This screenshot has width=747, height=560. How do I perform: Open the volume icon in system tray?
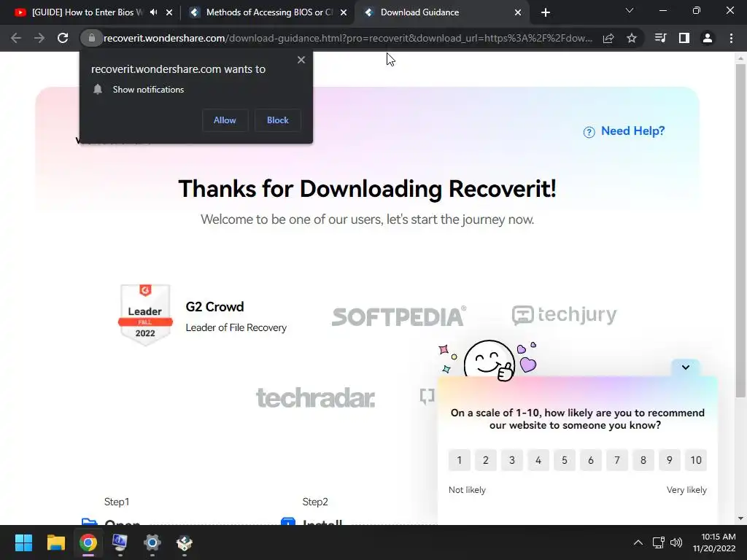pyautogui.click(x=676, y=542)
